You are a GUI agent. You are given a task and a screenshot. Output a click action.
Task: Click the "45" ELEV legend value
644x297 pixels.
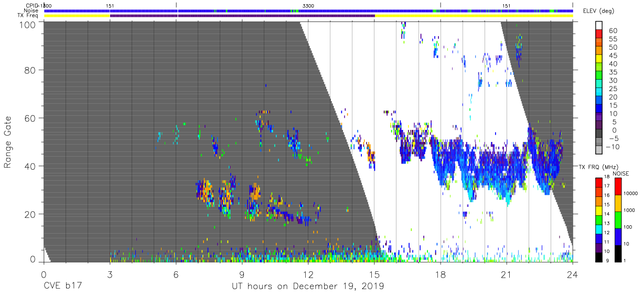click(x=612, y=56)
